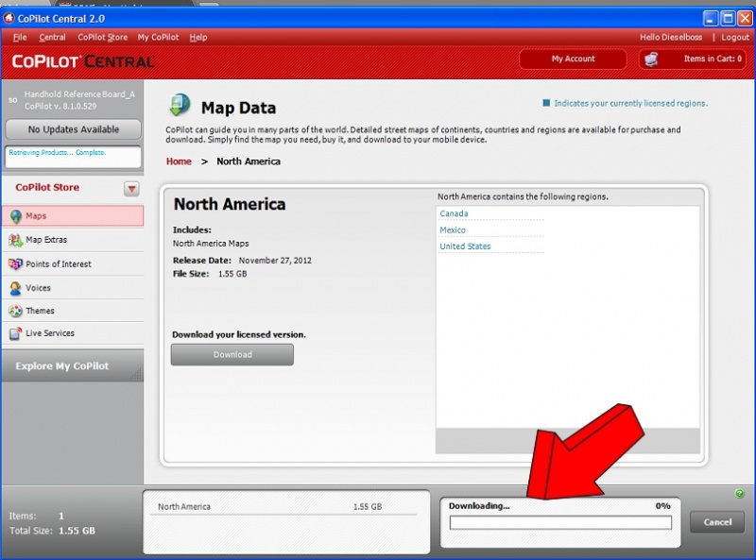
Task: Open the United States region link
Action: point(465,246)
